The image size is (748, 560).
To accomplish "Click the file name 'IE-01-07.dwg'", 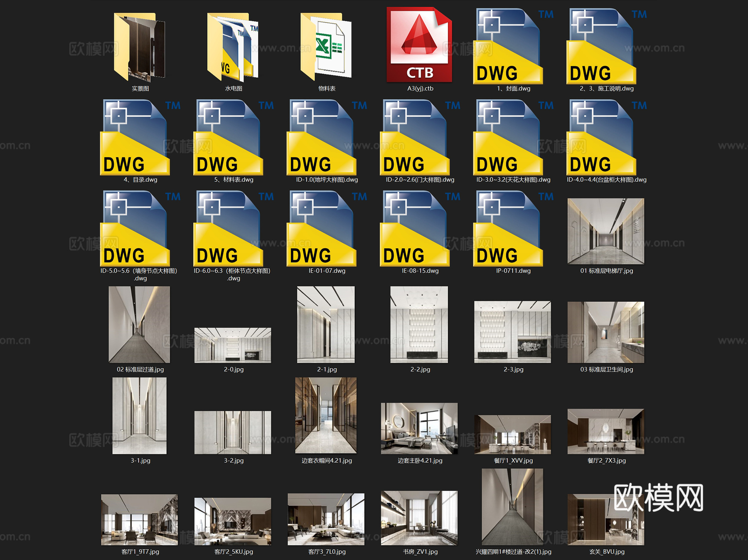I will coord(327,271).
